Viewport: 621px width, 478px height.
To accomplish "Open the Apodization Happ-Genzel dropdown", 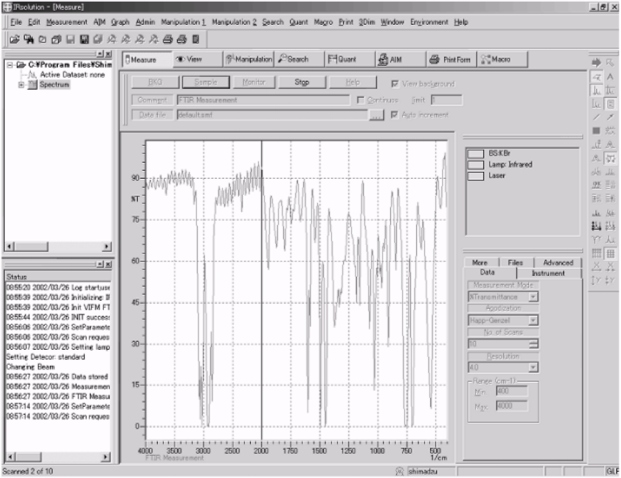I will point(533,320).
